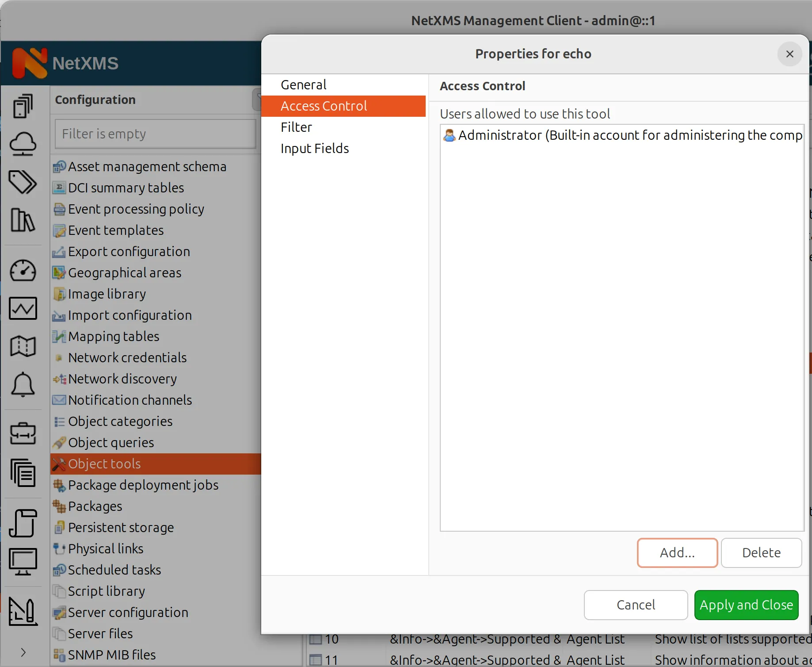Image resolution: width=812 pixels, height=667 pixels.
Task: Open the line-graph perspective icon in sidebar
Action: (23, 308)
